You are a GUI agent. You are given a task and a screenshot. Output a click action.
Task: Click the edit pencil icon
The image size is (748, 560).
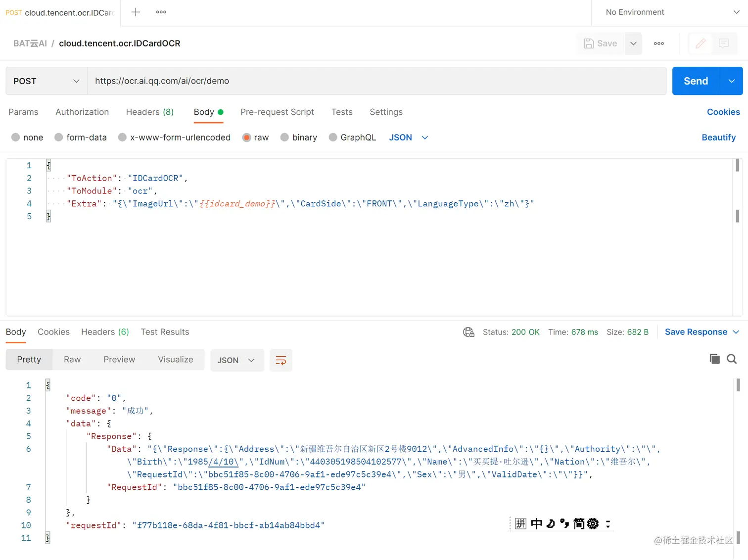click(701, 44)
